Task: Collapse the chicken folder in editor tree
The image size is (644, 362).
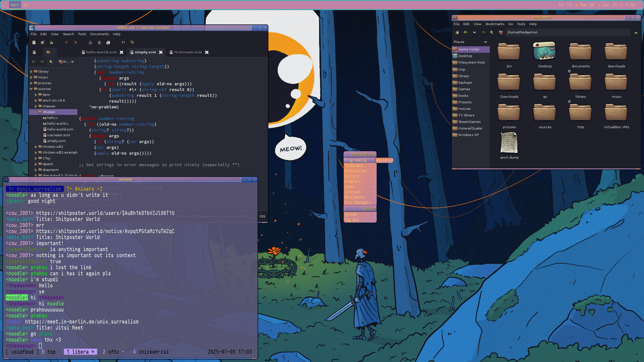Action: [x=36, y=112]
